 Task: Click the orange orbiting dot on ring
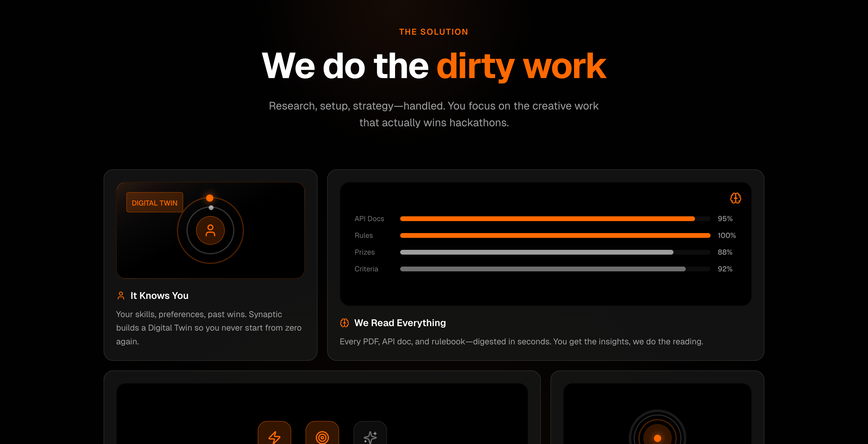[x=210, y=198]
